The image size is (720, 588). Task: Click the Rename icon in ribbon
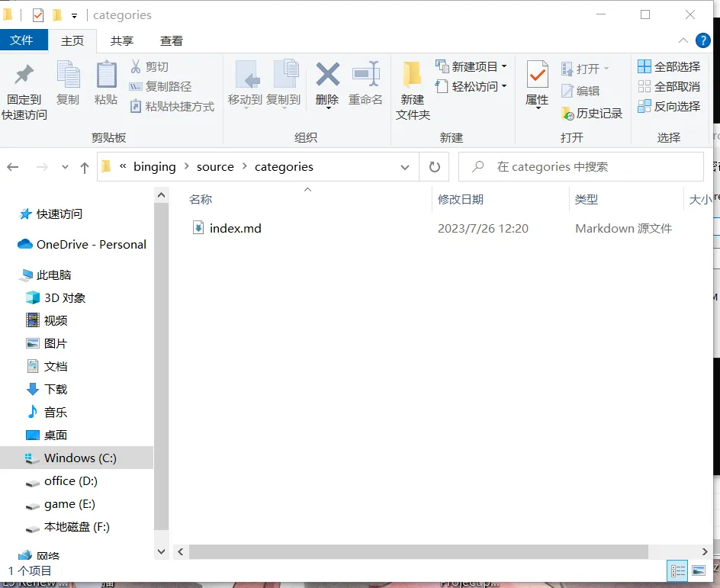pos(365,76)
